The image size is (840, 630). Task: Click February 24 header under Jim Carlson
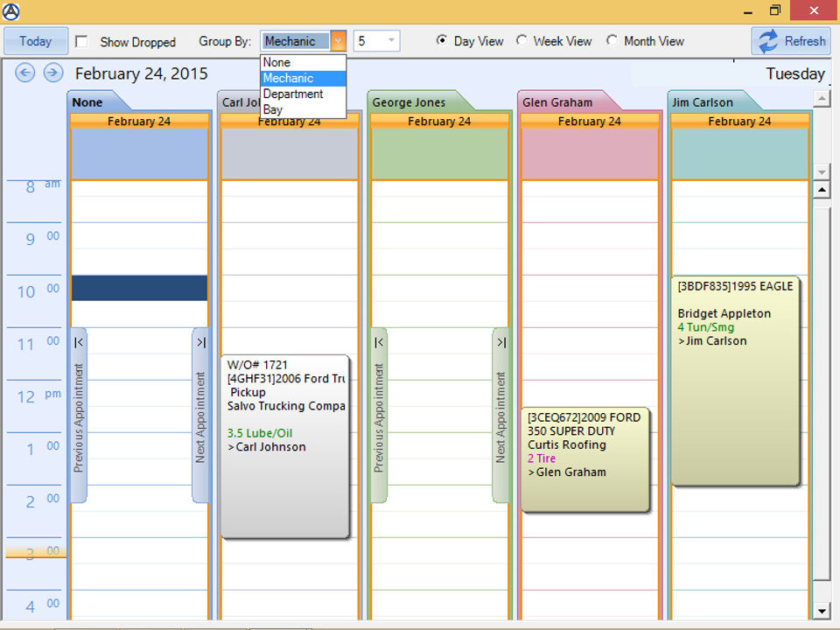click(x=739, y=121)
